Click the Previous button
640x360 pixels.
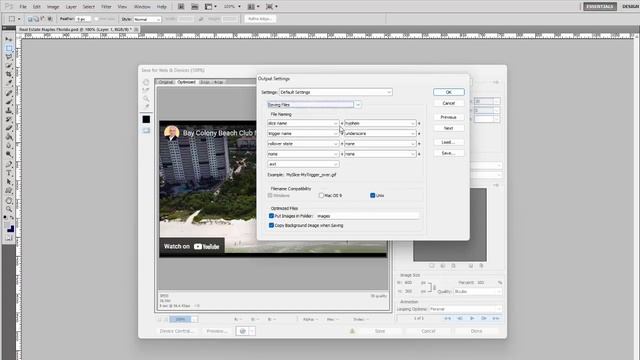449,117
